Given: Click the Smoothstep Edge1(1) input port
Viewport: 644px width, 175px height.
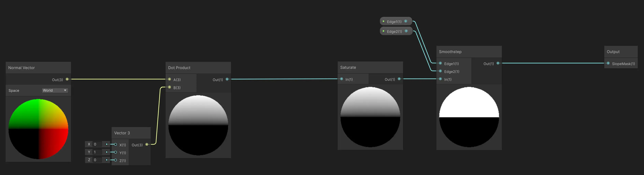Looking at the screenshot, I should 440,63.
